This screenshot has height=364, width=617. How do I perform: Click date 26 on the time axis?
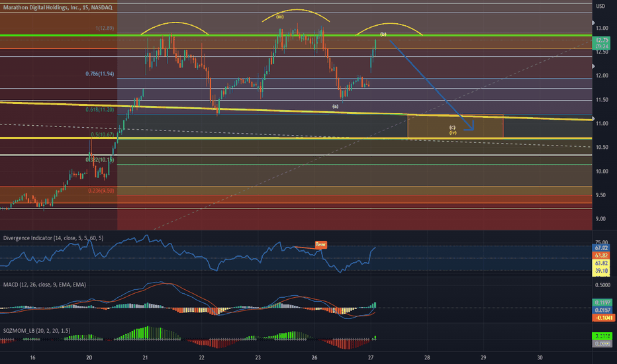(314, 357)
